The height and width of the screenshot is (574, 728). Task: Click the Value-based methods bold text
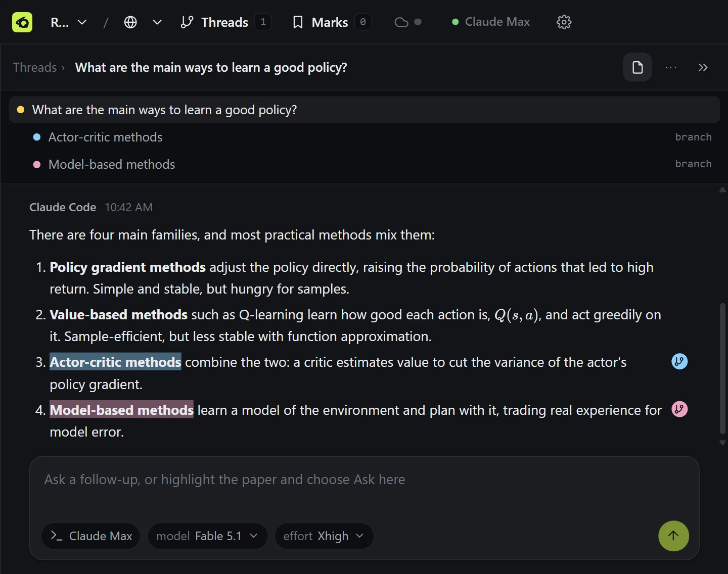point(118,314)
